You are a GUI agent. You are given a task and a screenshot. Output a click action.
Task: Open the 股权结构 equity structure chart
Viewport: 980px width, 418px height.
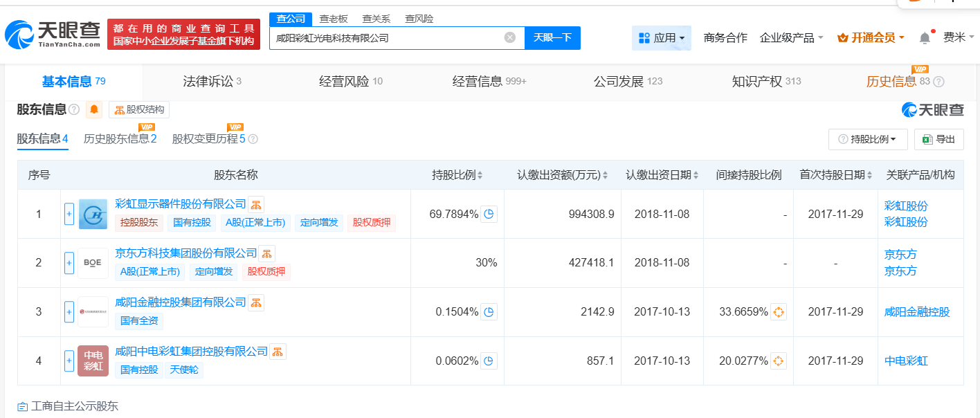click(x=138, y=109)
